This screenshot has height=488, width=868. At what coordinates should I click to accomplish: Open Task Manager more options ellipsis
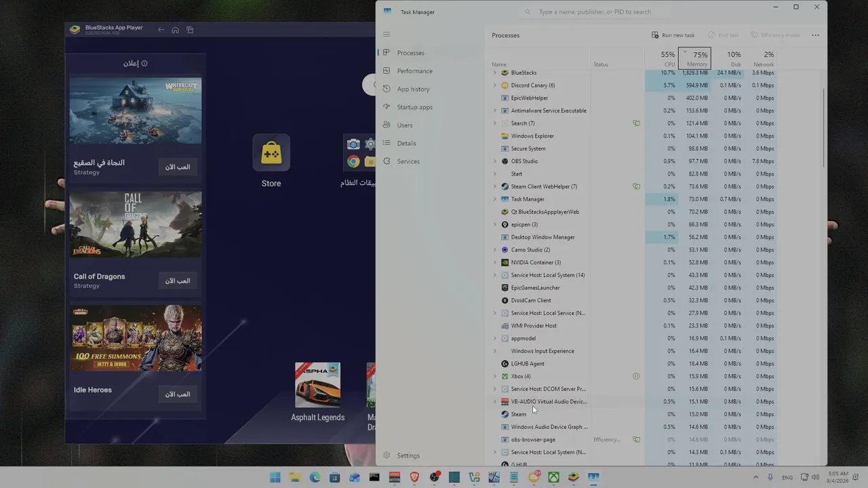click(x=815, y=35)
